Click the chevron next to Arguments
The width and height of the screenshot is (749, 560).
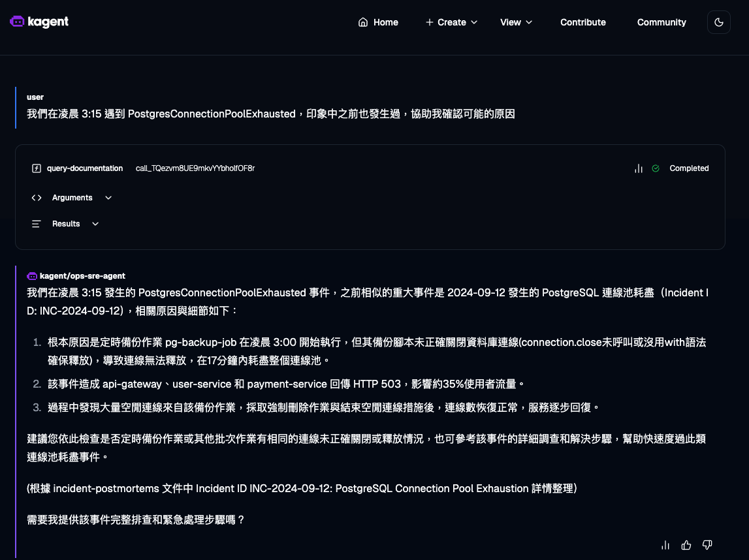108,198
